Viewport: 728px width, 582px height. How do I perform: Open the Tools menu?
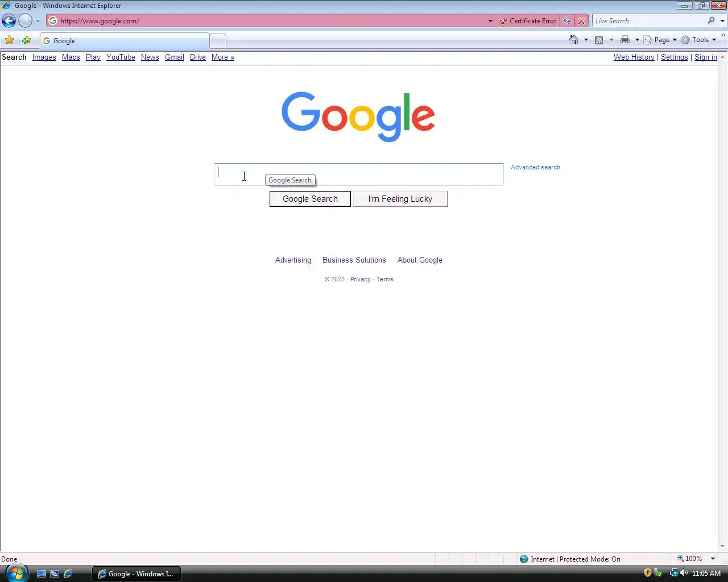point(699,40)
